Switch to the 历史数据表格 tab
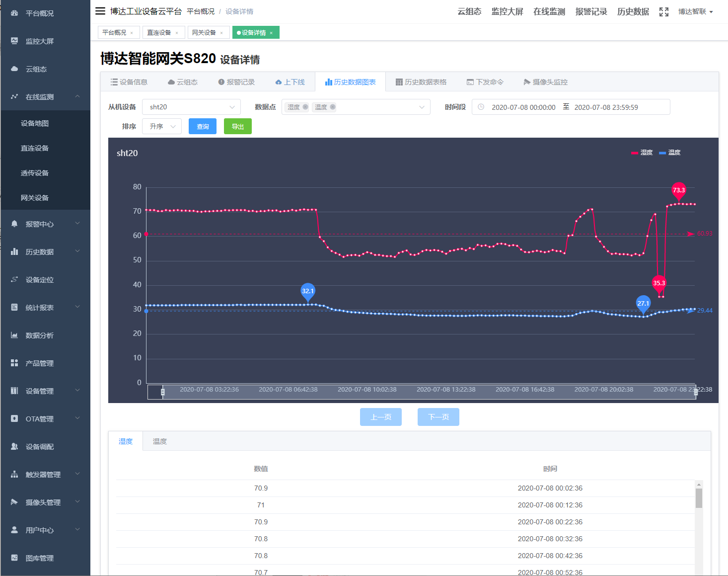The height and width of the screenshot is (576, 728). [421, 82]
